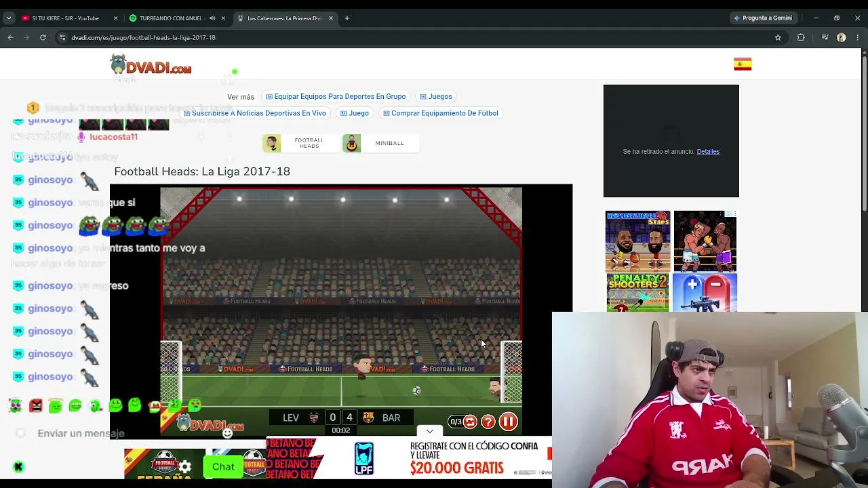Click the 'Equipar Equipos Para Deportes En Grupo' link
This screenshot has width=868, height=488.
[336, 96]
